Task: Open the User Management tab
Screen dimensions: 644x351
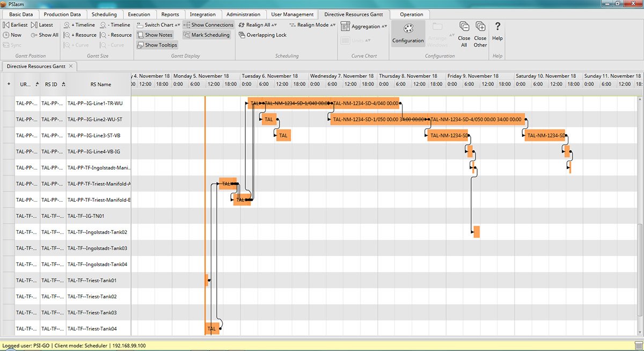Action: point(292,14)
